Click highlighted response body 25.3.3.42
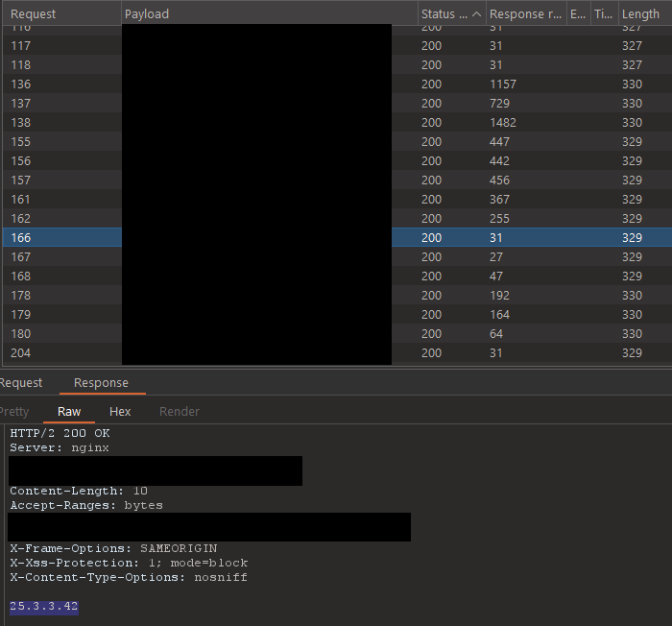672x626 pixels. click(x=44, y=606)
